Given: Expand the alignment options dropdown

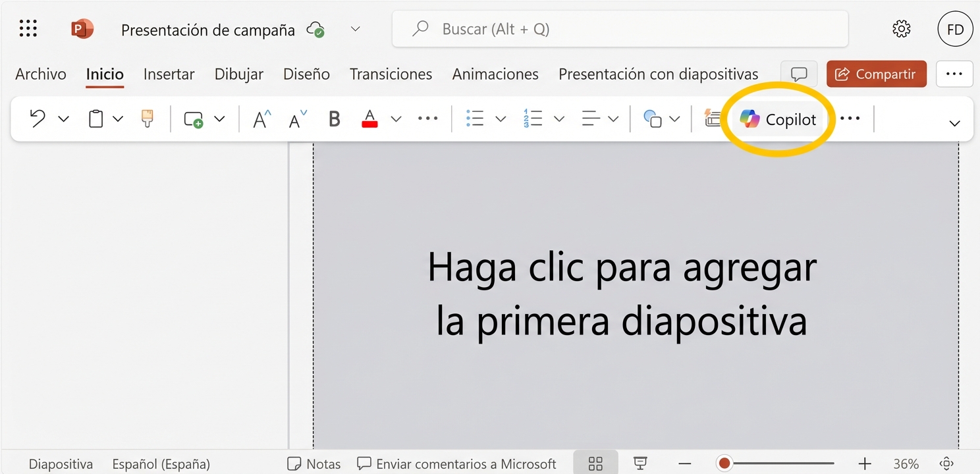Looking at the screenshot, I should tap(614, 118).
